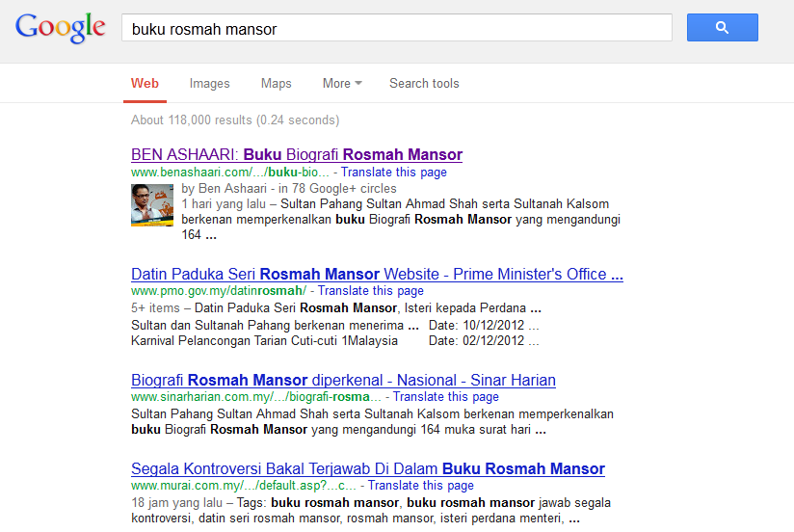Open 'Biografi Rosmah Mansor diperkenal' Sinar Harian result
Image resolution: width=794 pixels, height=532 pixels.
point(343,380)
